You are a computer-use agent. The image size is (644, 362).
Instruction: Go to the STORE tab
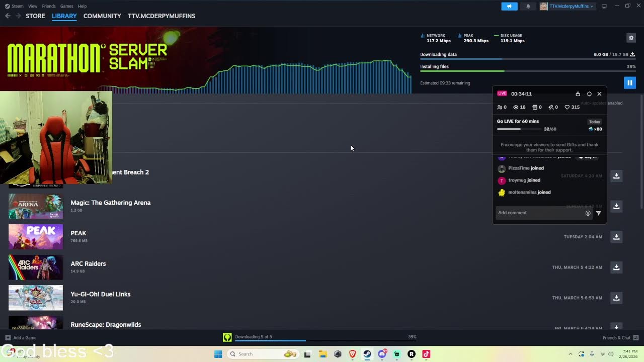35,16
